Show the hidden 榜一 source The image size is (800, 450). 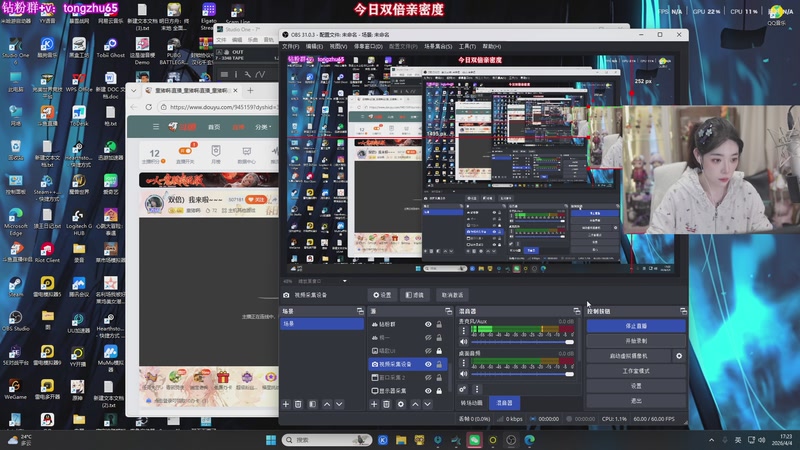(428, 338)
